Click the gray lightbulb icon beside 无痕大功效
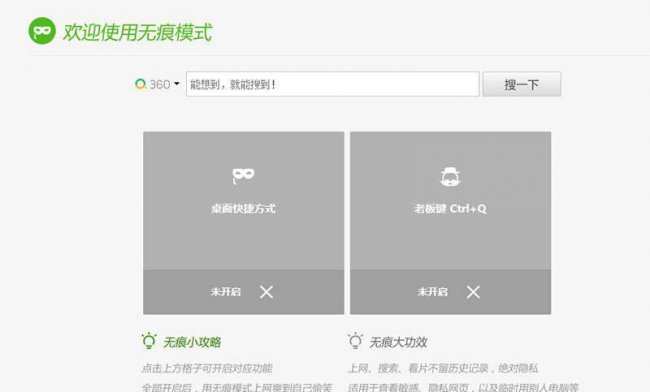This screenshot has width=650, height=392. pos(355,341)
